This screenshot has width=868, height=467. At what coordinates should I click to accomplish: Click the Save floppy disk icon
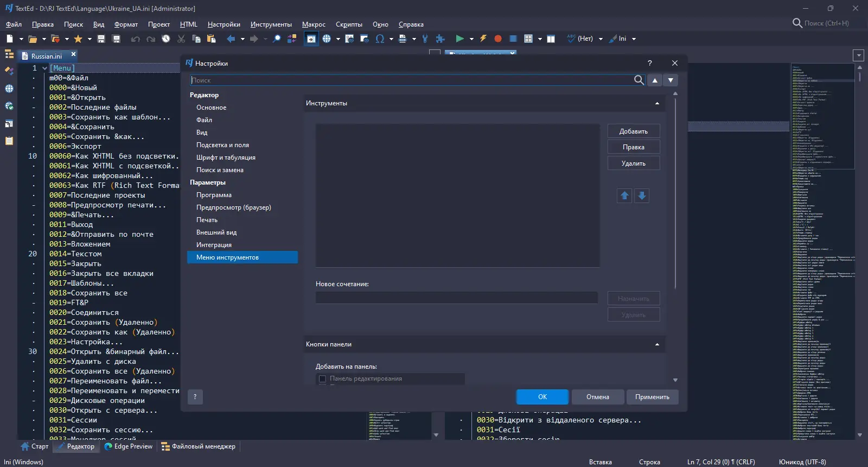(x=101, y=39)
